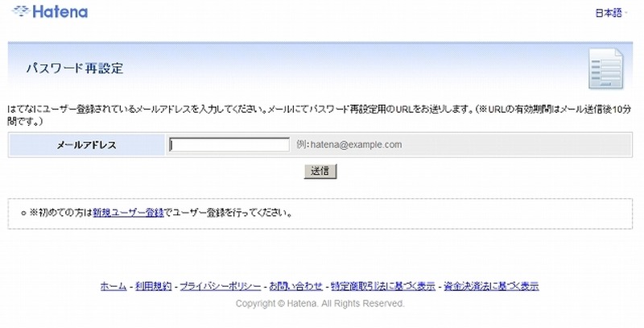Open the 日本語 language dropdown

click(610, 13)
